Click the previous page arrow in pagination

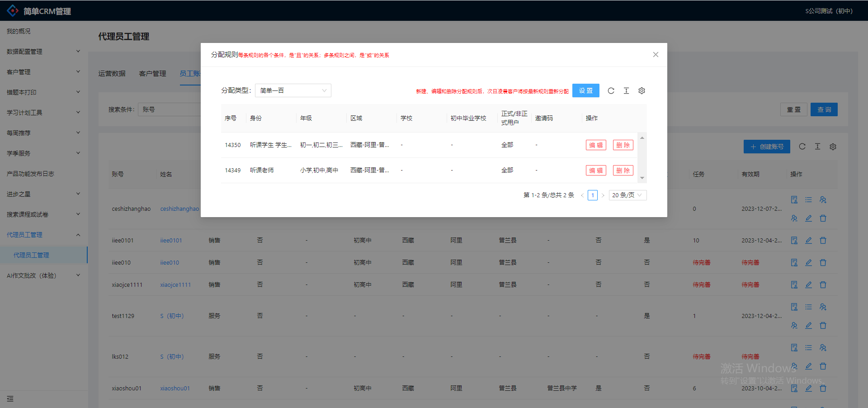(582, 195)
